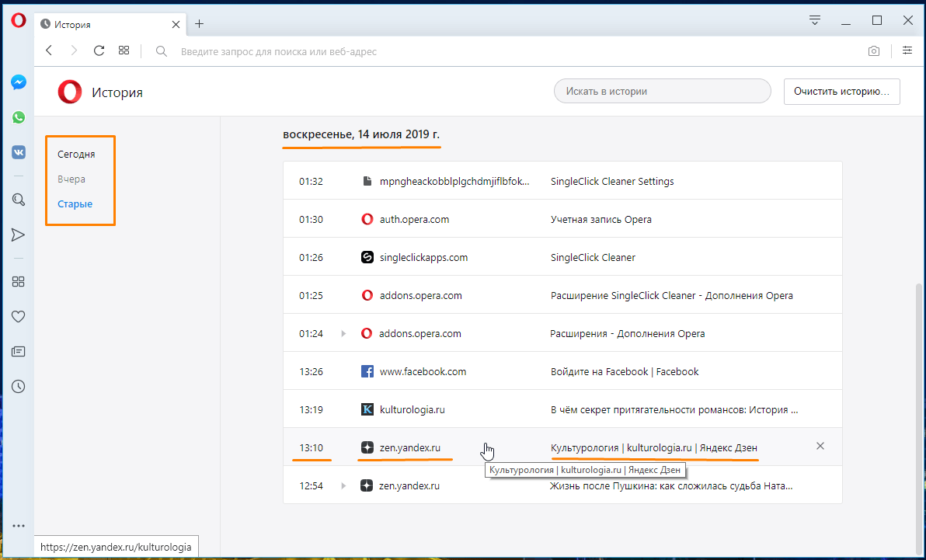Take a snapshot with the camera icon
Image resolution: width=926 pixels, height=560 pixels.
tap(873, 51)
